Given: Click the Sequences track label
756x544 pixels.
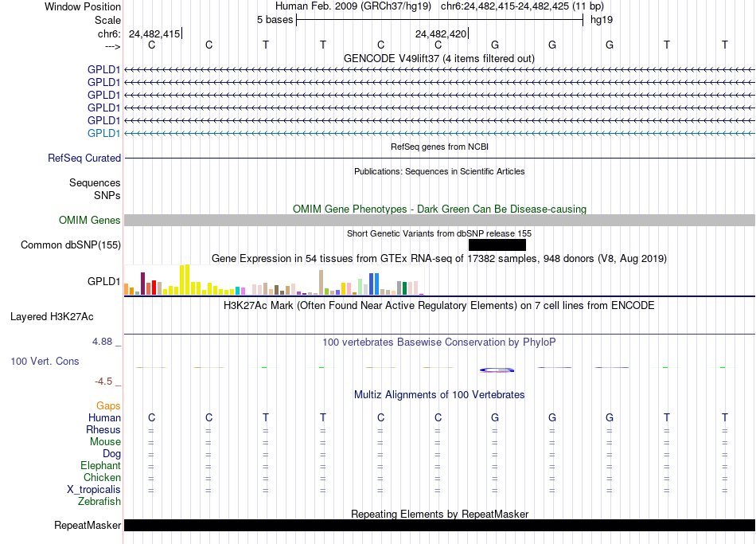Looking at the screenshot, I should click(95, 182).
